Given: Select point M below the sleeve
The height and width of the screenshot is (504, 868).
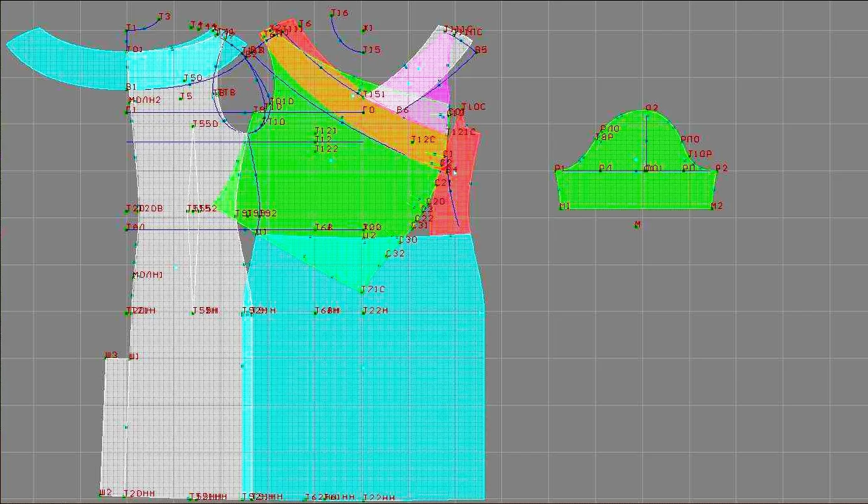Looking at the screenshot, I should [x=638, y=224].
